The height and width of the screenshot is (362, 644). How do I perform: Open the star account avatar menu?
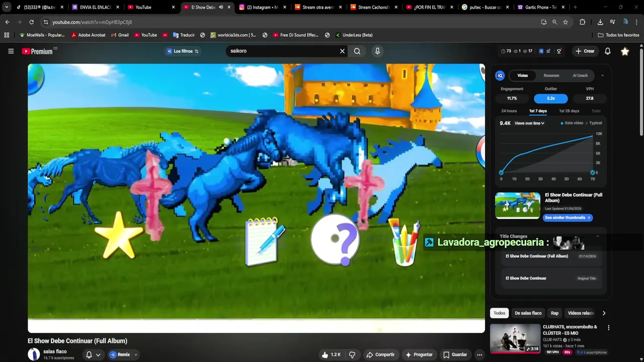[625, 51]
